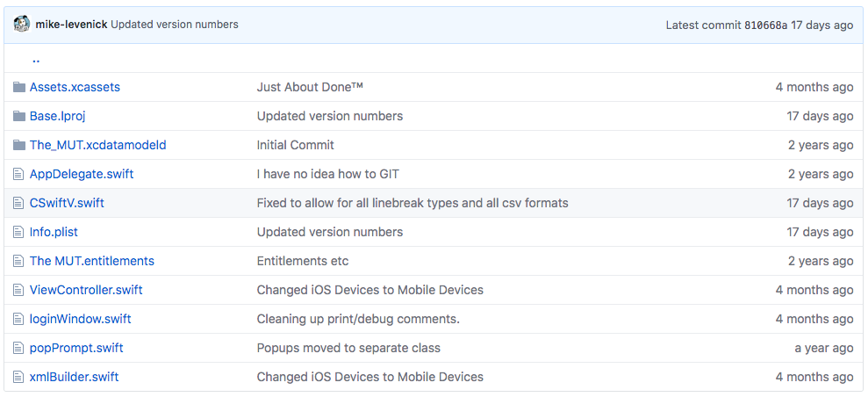Open the Assets.xcassets folder
Screen dimensions: 868x397
(75, 87)
